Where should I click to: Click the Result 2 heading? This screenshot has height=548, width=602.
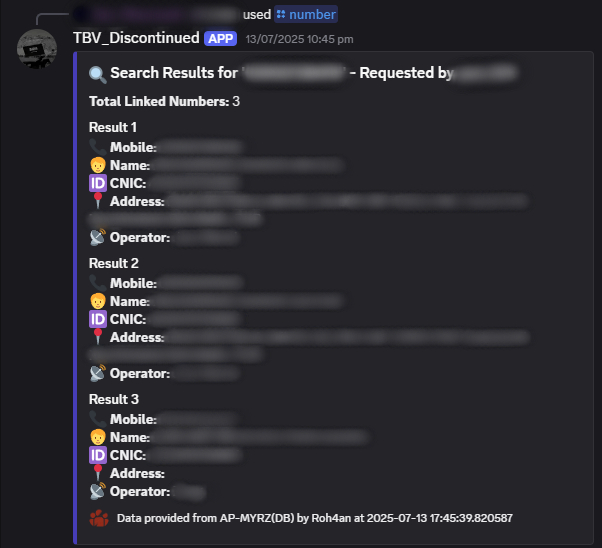pyautogui.click(x=114, y=263)
